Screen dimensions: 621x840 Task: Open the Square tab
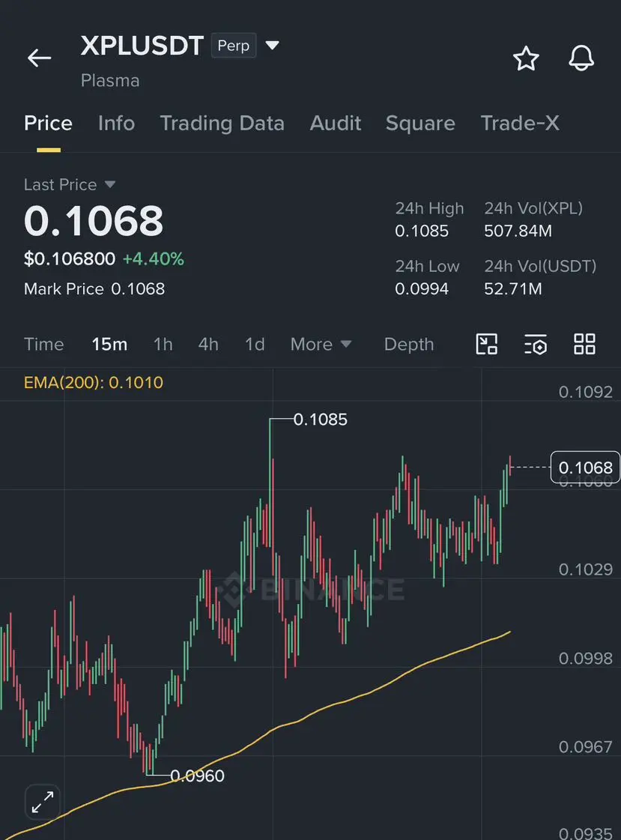coord(420,123)
